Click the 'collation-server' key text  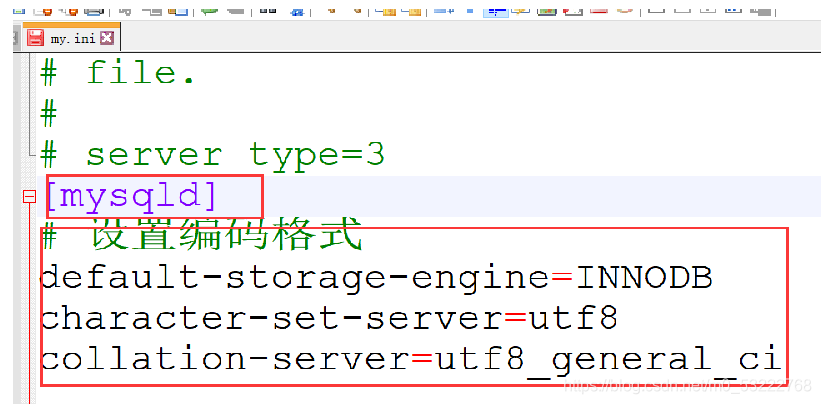226,360
